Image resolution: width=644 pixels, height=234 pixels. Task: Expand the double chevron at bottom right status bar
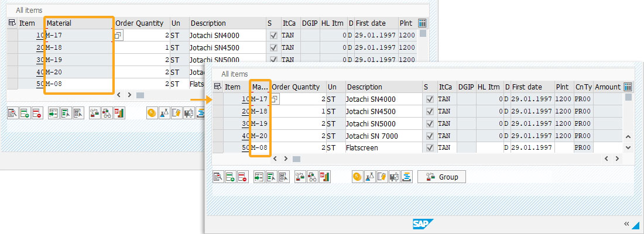click(x=626, y=223)
